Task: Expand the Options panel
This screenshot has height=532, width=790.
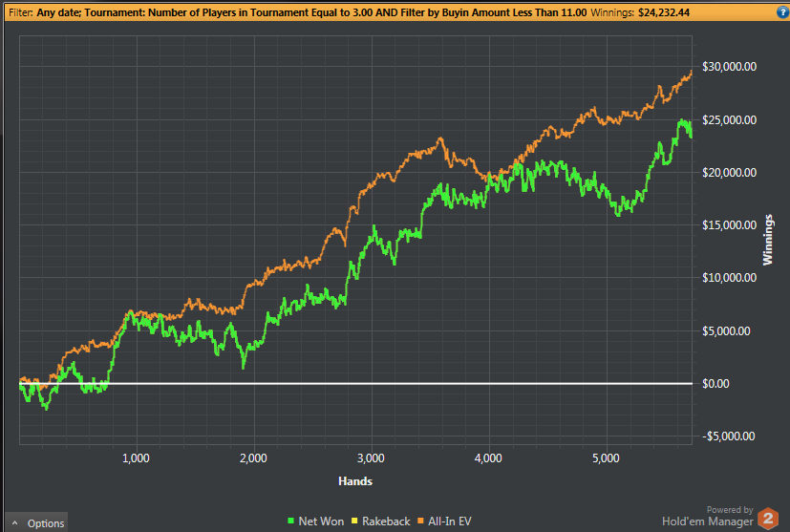Action: point(36,522)
